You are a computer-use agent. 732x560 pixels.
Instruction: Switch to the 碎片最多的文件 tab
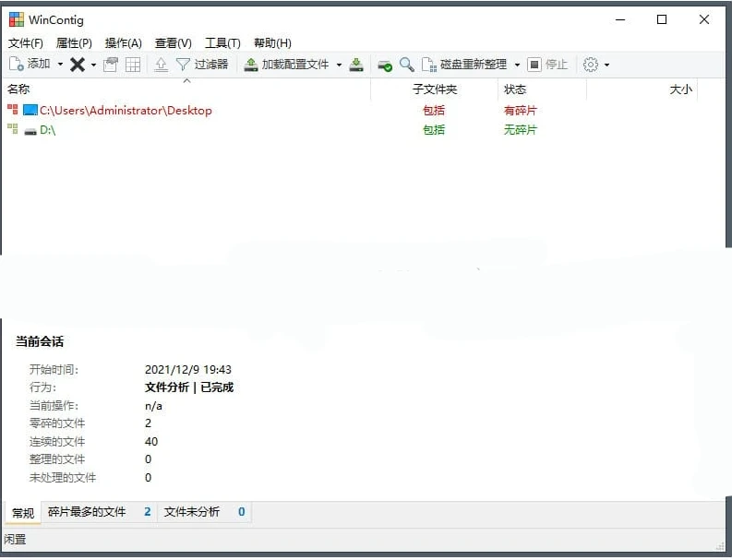(x=99, y=512)
